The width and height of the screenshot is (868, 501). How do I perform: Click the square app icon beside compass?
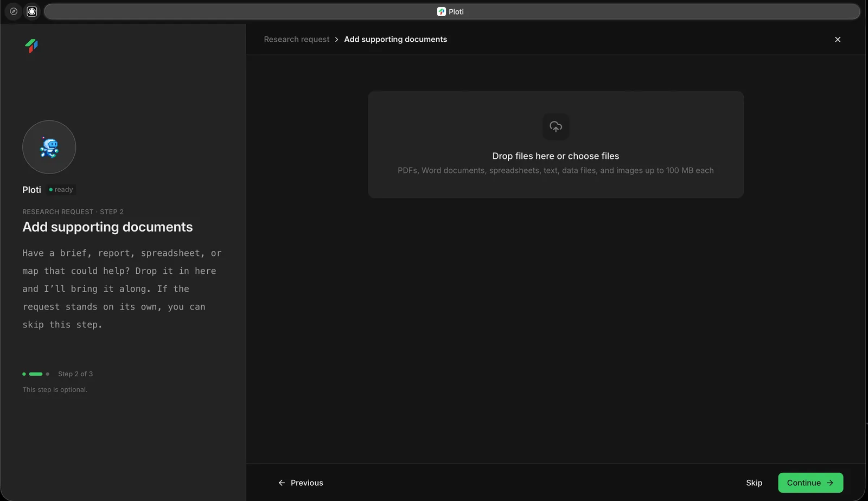pyautogui.click(x=32, y=11)
